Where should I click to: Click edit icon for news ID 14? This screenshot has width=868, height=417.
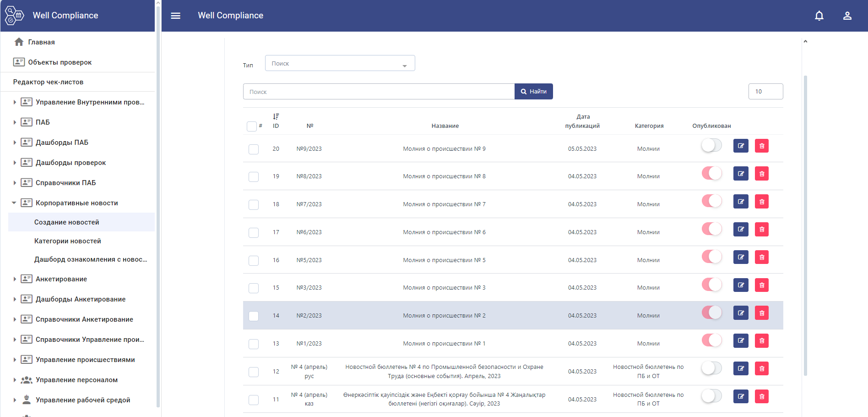click(x=740, y=313)
